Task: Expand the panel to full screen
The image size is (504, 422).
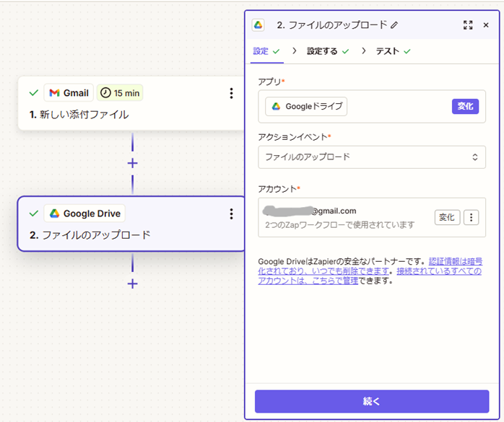Action: pos(468,25)
